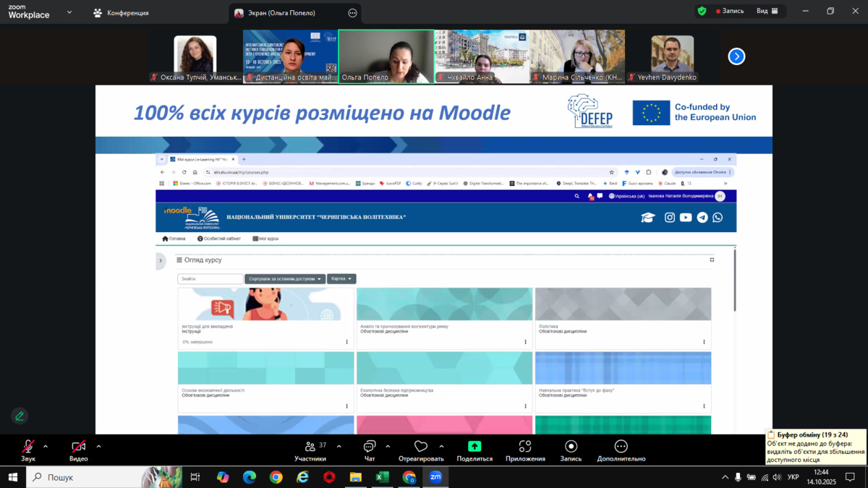Open the Вид view layout menu
Viewport: 868px width, 488px height.
coord(767,11)
